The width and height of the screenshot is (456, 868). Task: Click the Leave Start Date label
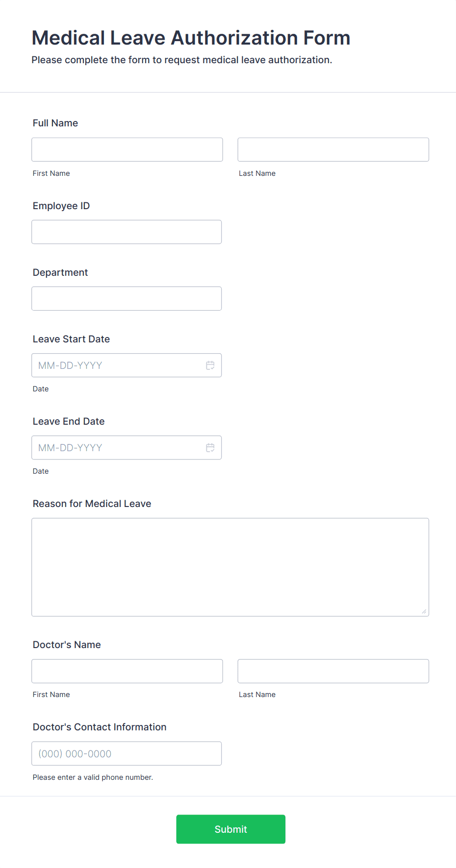point(71,339)
